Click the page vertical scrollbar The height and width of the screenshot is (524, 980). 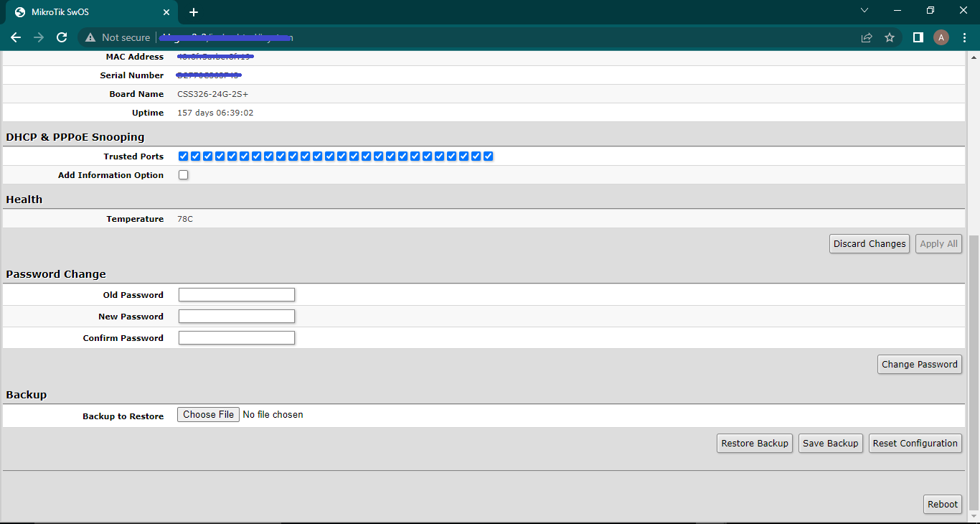[x=974, y=359]
